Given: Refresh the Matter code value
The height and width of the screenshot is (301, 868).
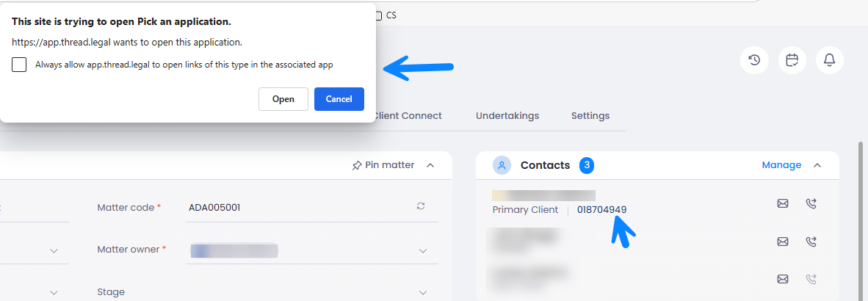Looking at the screenshot, I should [x=421, y=207].
